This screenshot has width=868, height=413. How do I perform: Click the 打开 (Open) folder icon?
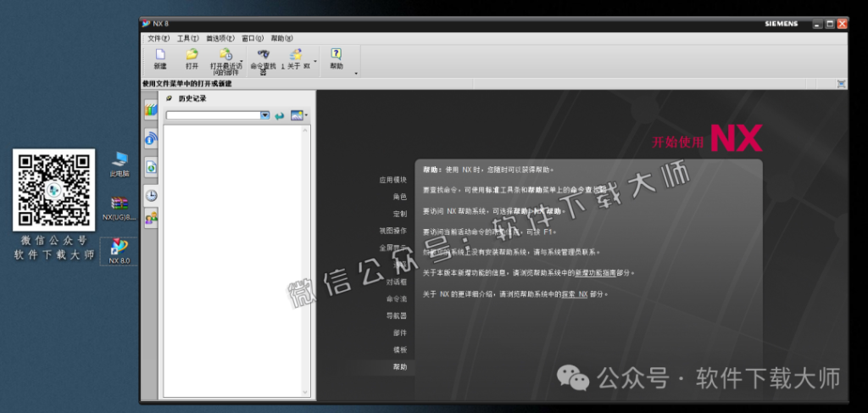point(192,55)
